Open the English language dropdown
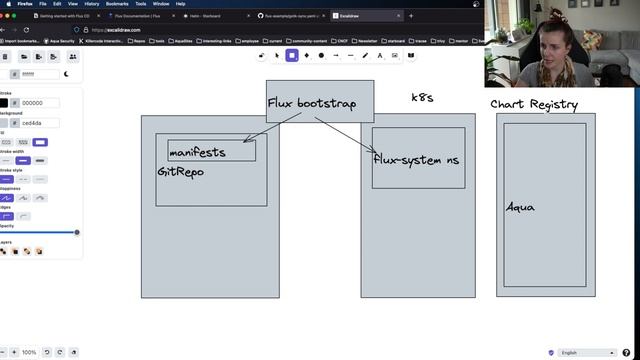640x360 pixels. (587, 353)
